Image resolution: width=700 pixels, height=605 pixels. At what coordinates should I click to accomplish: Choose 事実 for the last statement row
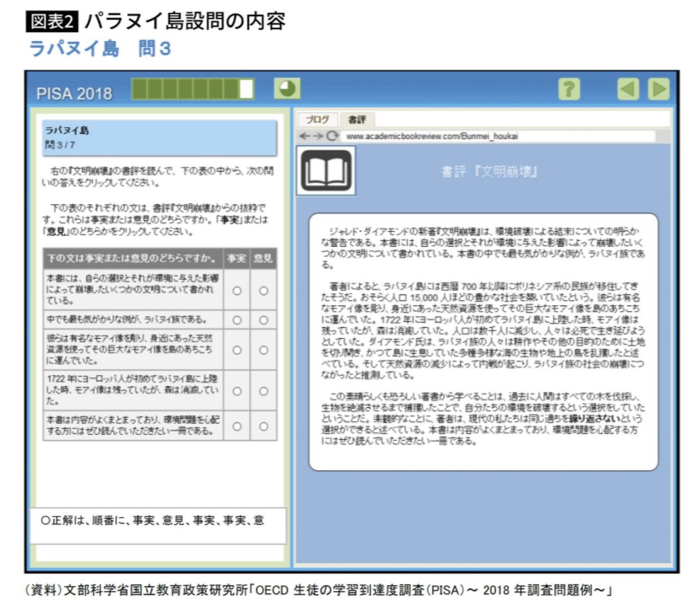click(x=237, y=426)
